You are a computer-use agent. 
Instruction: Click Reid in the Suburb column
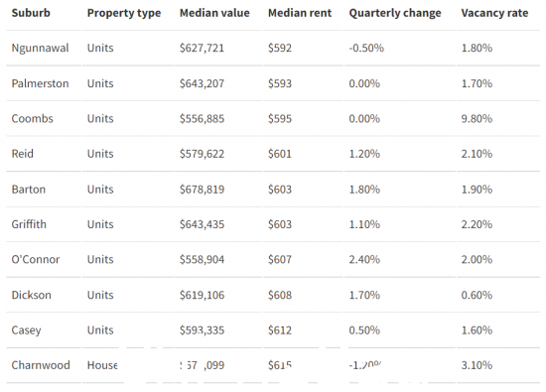22,154
